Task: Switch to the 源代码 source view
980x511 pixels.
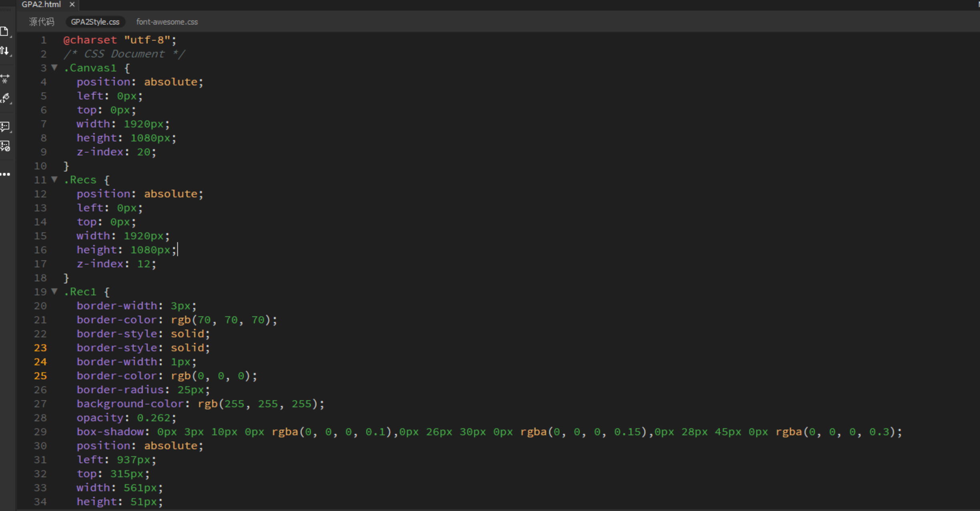Action: (x=42, y=22)
